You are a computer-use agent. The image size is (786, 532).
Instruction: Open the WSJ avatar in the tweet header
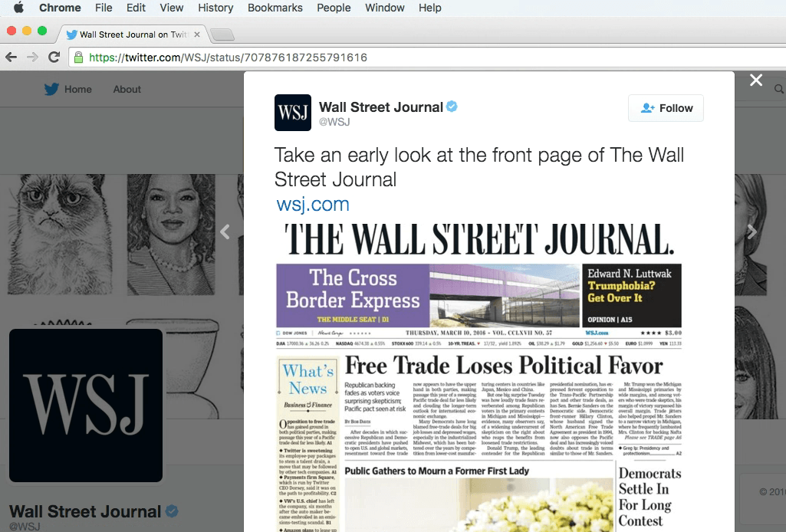pyautogui.click(x=293, y=113)
